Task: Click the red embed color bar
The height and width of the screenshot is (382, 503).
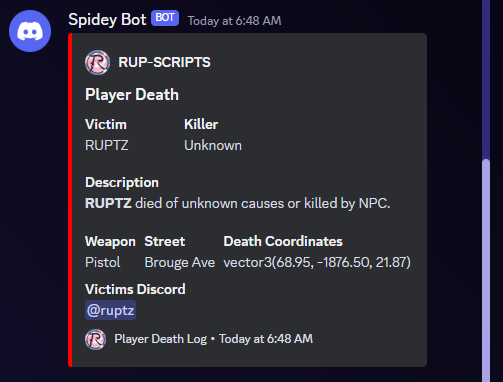Action: click(x=70, y=200)
